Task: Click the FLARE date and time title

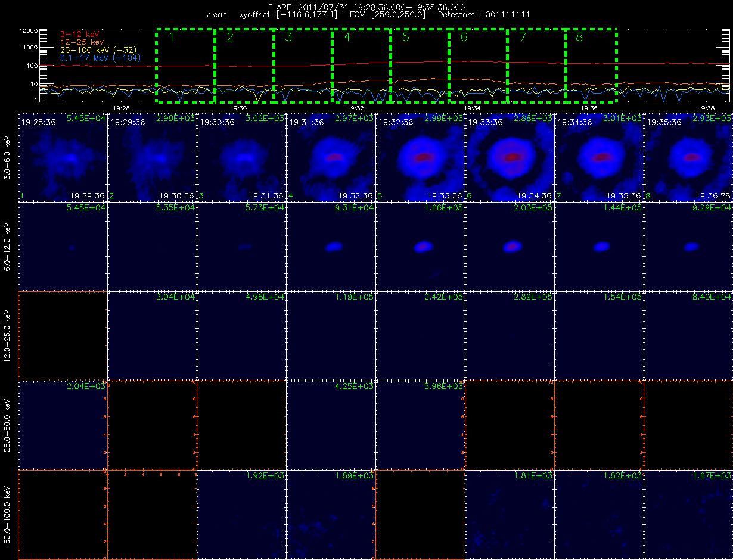Action: point(367,7)
